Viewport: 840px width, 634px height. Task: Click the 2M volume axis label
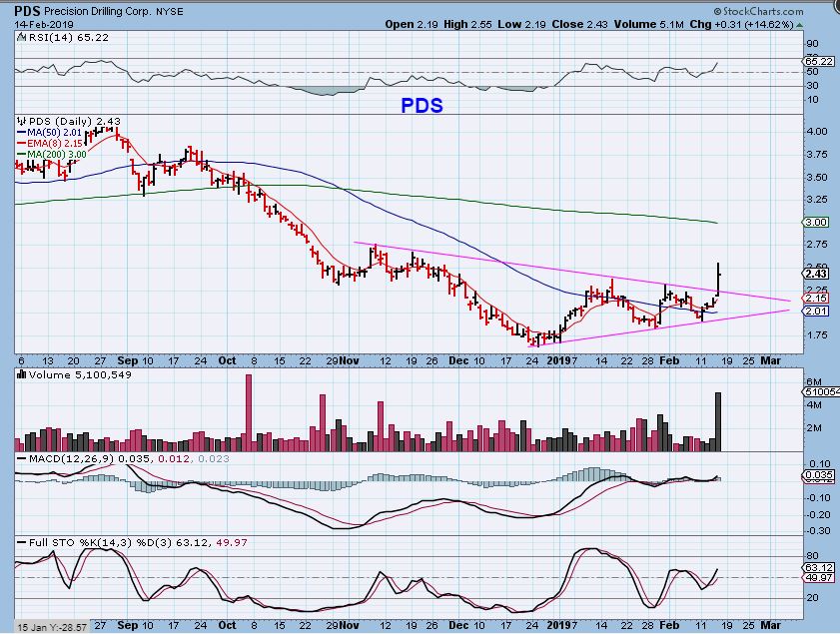pyautogui.click(x=814, y=428)
